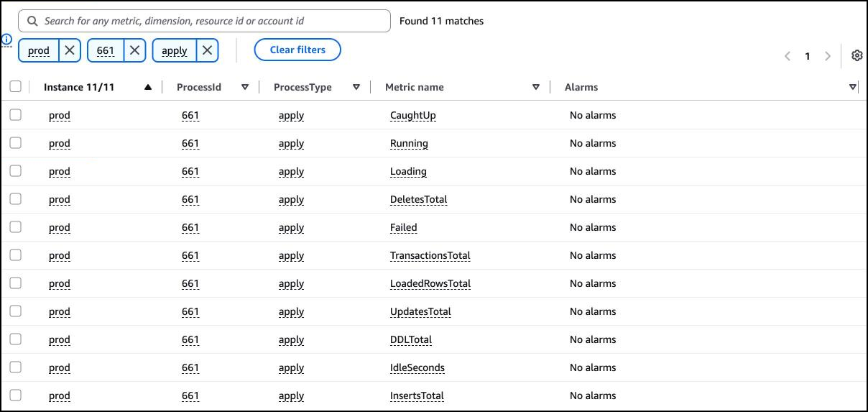Open the InsertsTotal metric name
Image resolution: width=868 pixels, height=412 pixels.
pos(417,395)
